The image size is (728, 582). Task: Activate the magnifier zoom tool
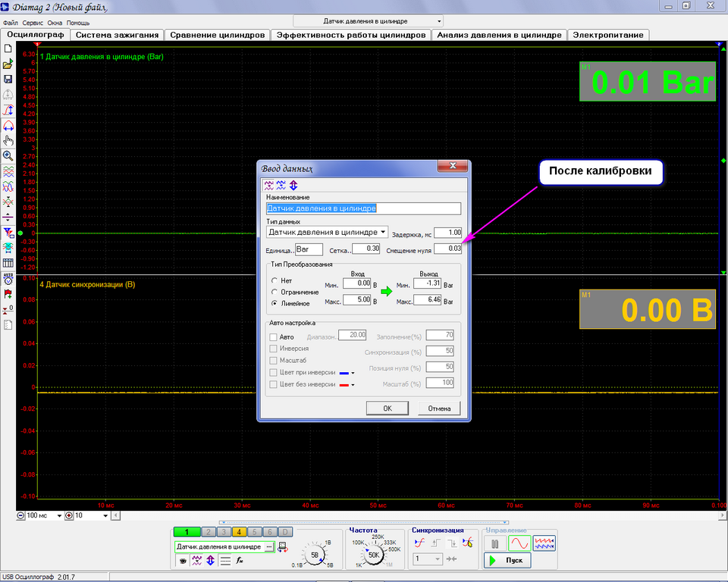[x=8, y=156]
